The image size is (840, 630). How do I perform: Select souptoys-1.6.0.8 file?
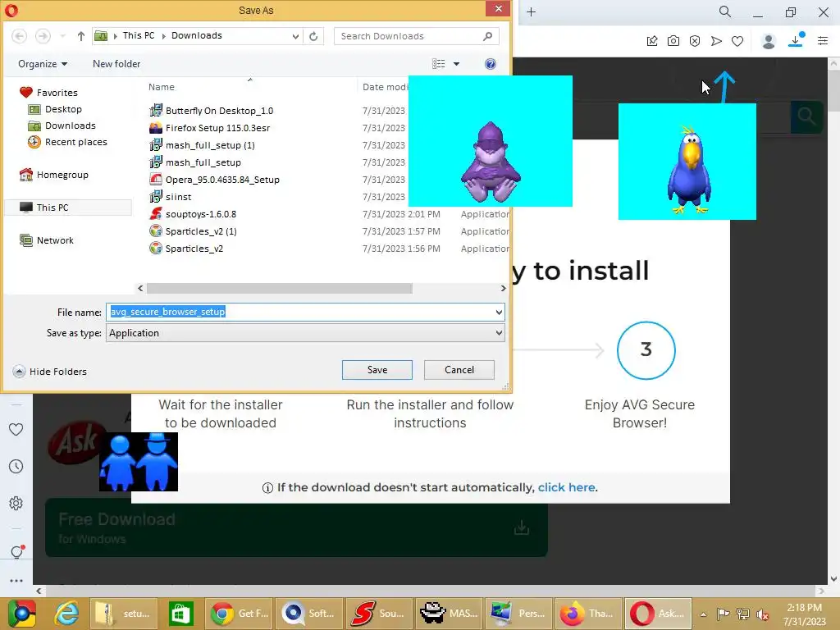[193, 214]
